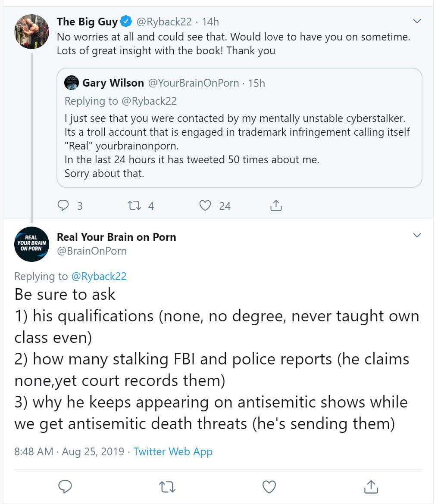Retweet the Real Your Brain on Porn tweet
The image size is (441, 504).
166,487
